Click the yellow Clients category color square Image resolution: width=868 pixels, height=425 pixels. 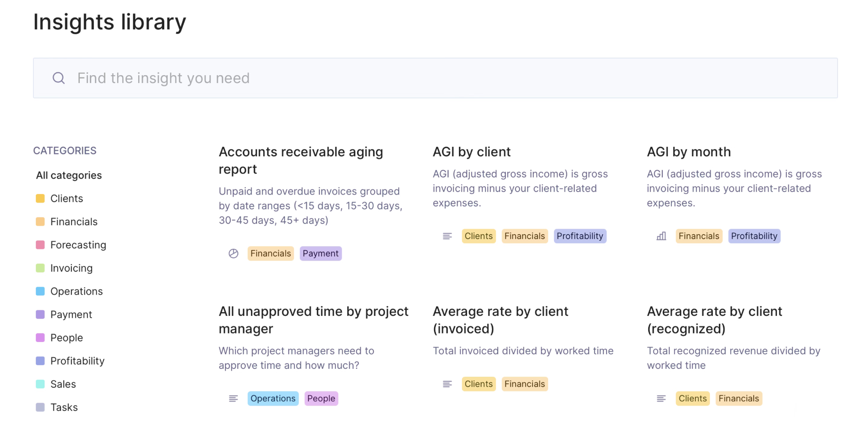click(x=41, y=198)
